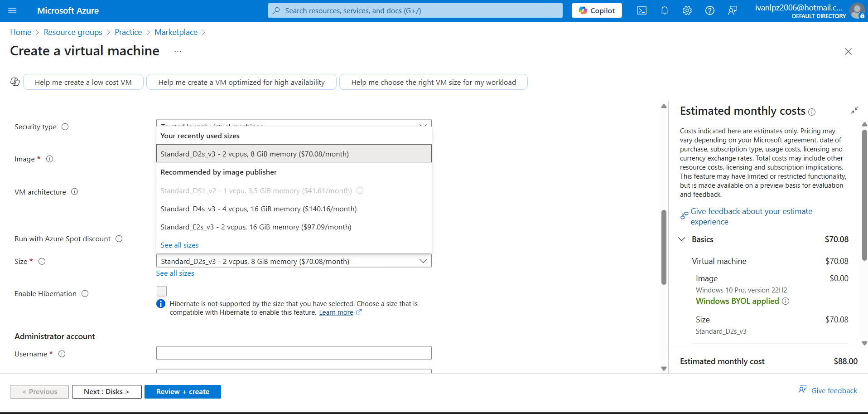This screenshot has width=868, height=414.
Task: Open the Help question mark menu
Action: pos(710,10)
